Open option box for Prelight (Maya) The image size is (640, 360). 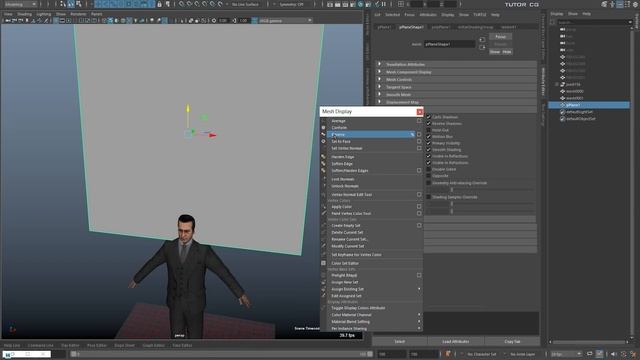(419, 275)
